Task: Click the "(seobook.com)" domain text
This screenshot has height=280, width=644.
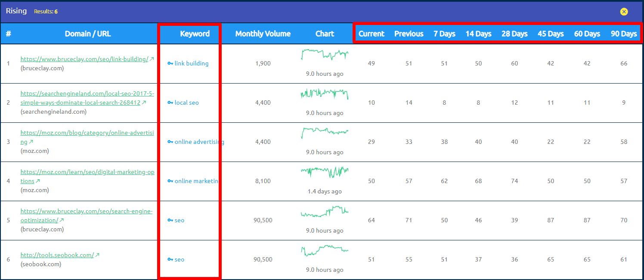Action: coord(41,264)
